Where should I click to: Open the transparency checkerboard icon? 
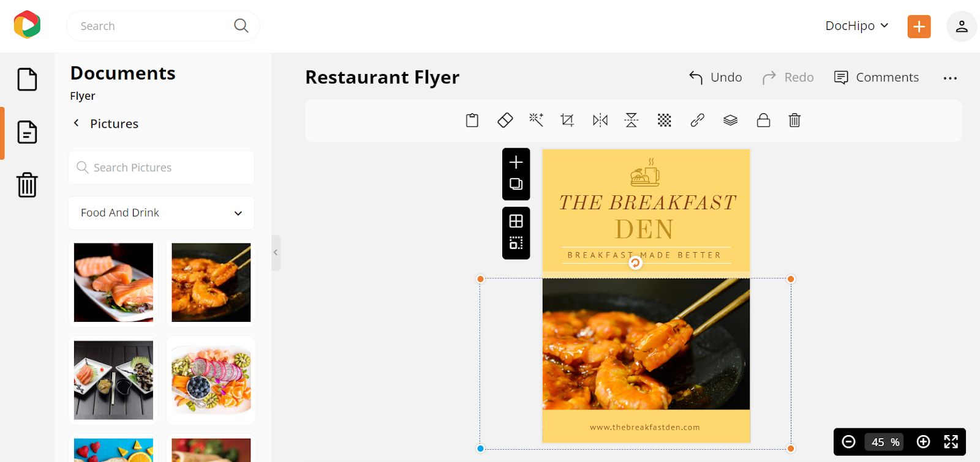coord(665,121)
